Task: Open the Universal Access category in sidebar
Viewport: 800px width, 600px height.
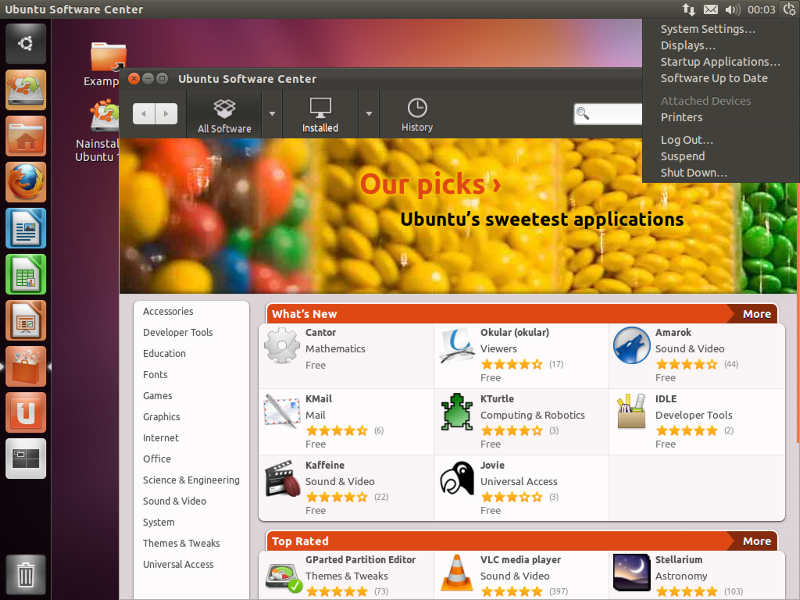Action: (178, 564)
